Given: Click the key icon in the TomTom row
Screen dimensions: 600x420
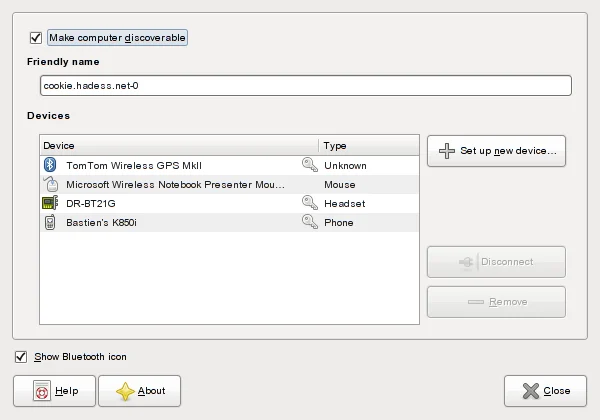Looking at the screenshot, I should tap(310, 165).
